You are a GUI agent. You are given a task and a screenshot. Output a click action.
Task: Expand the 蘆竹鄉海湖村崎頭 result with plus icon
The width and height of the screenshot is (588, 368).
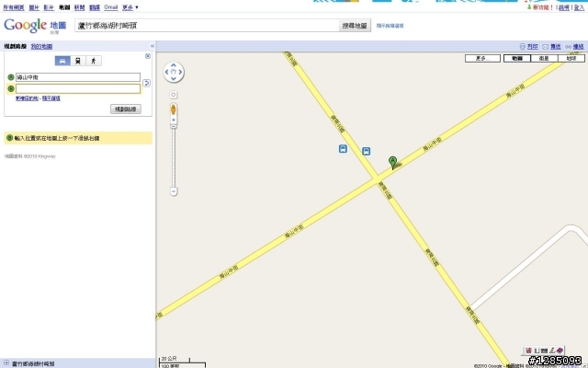[x=6, y=363]
